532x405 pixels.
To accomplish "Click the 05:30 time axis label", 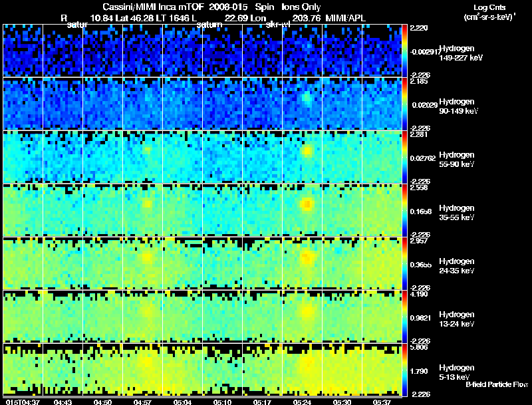I will (x=342, y=402).
